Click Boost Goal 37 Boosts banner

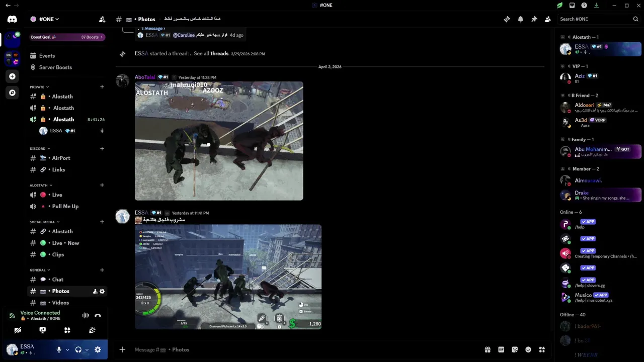[x=67, y=37]
